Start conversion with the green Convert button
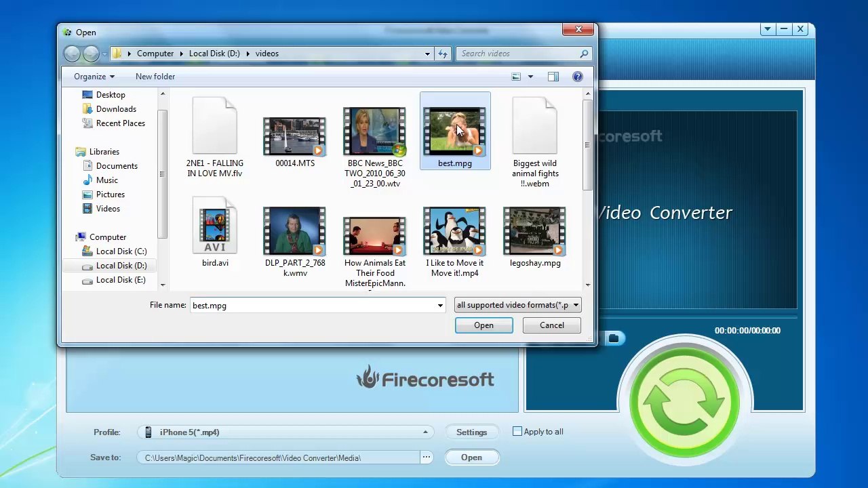The width and height of the screenshot is (868, 488). point(684,403)
